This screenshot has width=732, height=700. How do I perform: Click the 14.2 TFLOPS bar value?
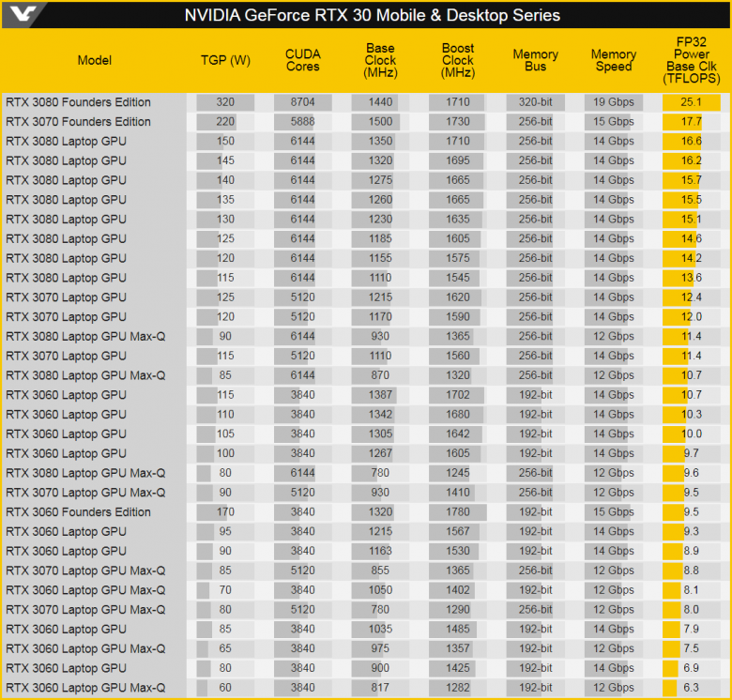click(x=692, y=258)
